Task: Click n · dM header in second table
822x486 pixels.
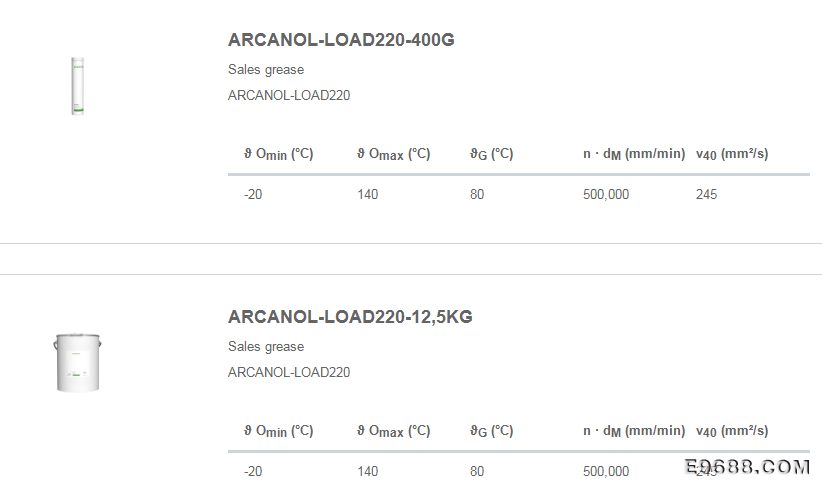Action: click(x=634, y=431)
